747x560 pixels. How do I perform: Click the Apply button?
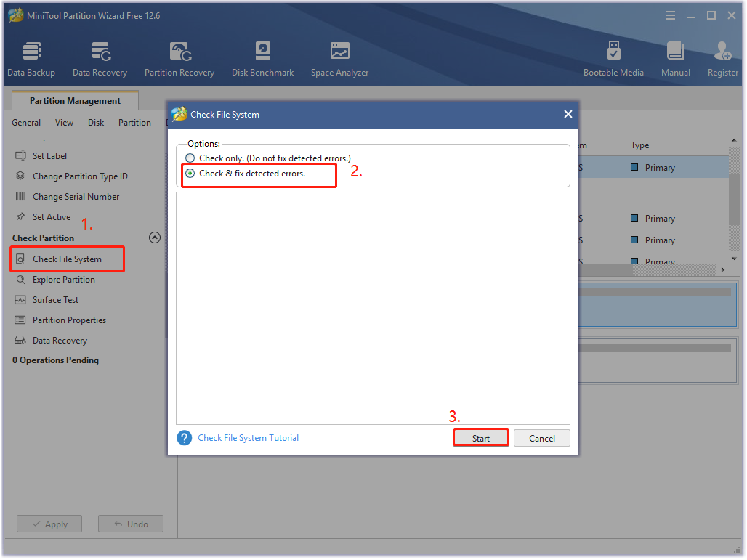pyautogui.click(x=49, y=524)
